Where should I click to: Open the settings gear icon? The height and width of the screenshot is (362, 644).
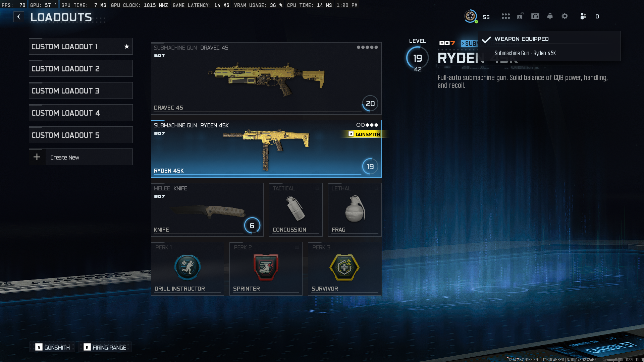[565, 16]
